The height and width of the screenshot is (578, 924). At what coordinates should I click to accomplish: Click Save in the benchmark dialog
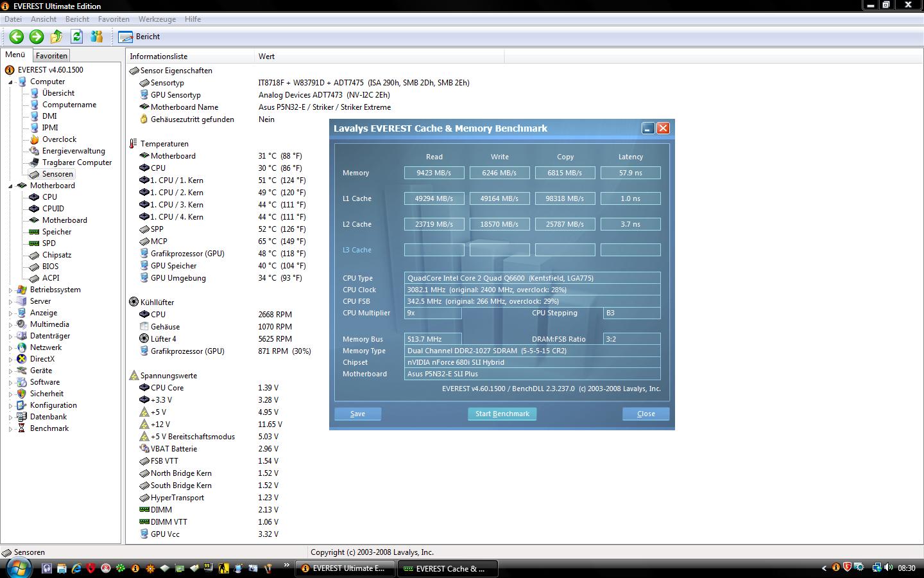click(357, 414)
